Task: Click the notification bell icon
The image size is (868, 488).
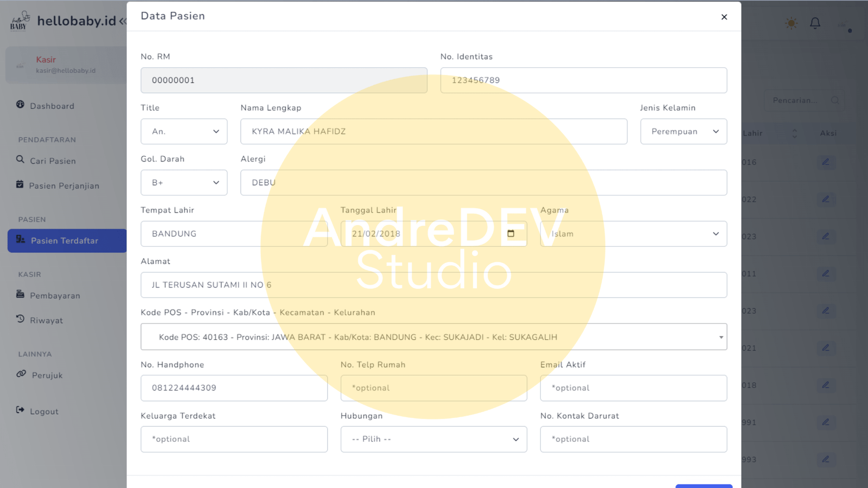Action: (x=815, y=23)
